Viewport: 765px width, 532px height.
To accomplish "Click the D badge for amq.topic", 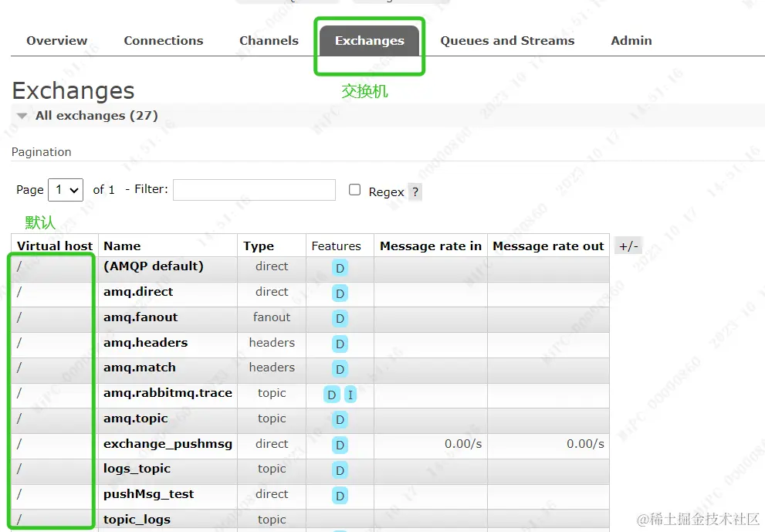I will tap(340, 420).
